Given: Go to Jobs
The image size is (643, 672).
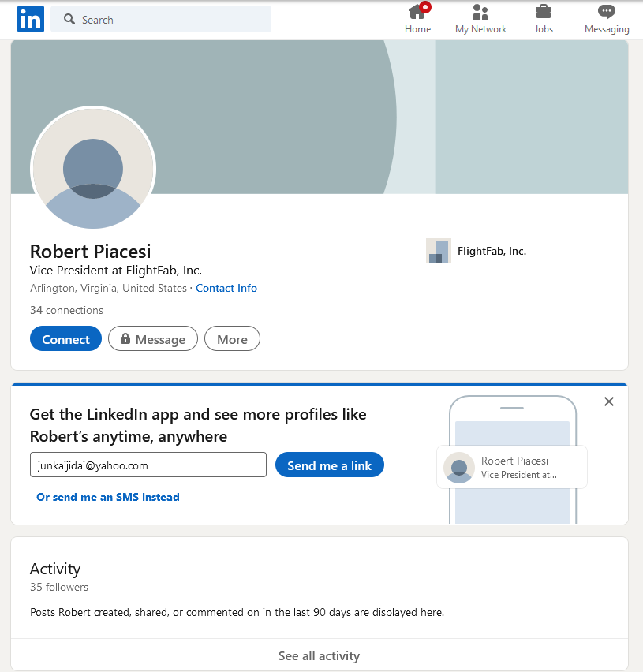Looking at the screenshot, I should pos(544,19).
